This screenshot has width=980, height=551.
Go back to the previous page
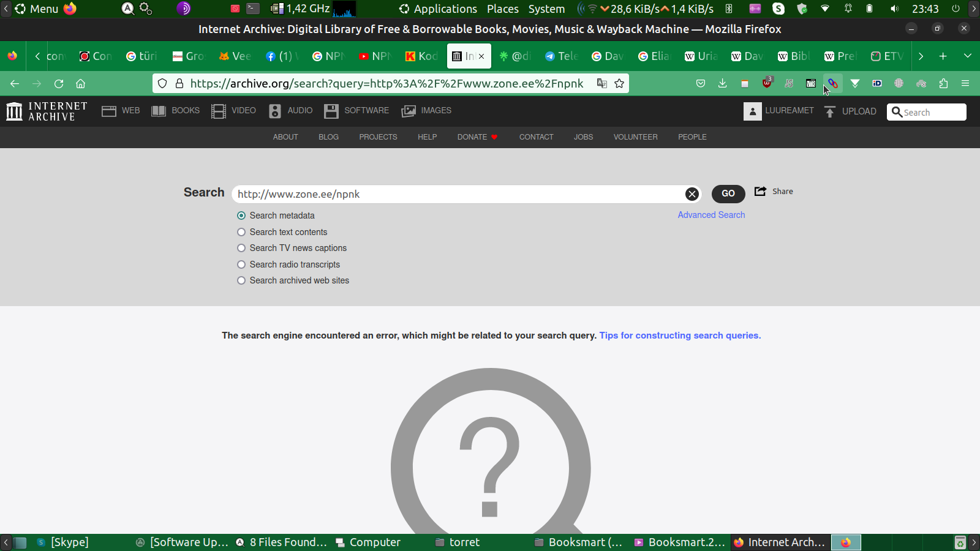pyautogui.click(x=15, y=83)
